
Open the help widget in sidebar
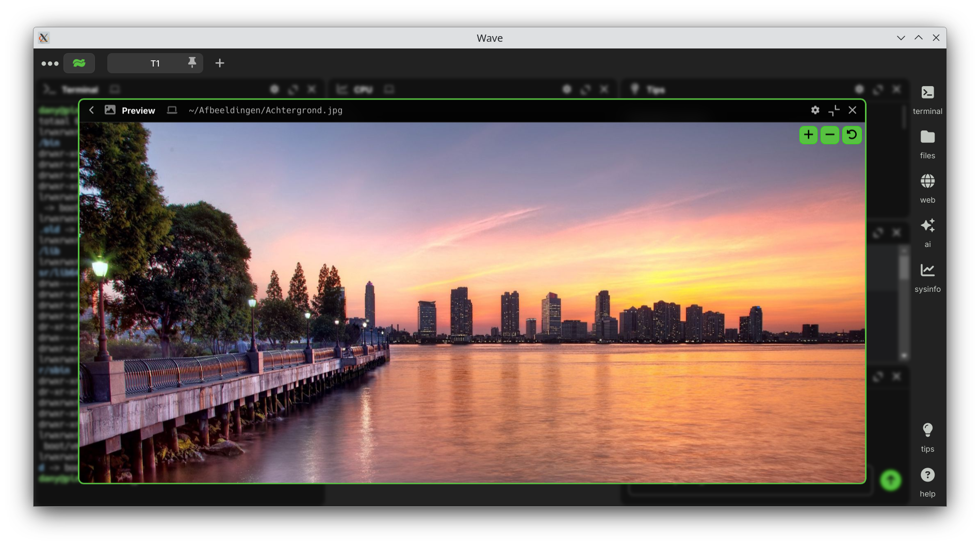(927, 483)
